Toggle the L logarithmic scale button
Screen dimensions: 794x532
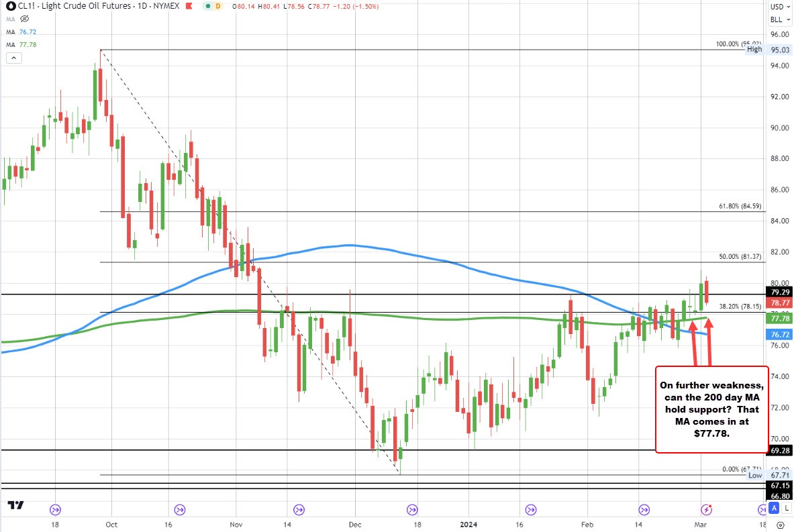(787, 508)
